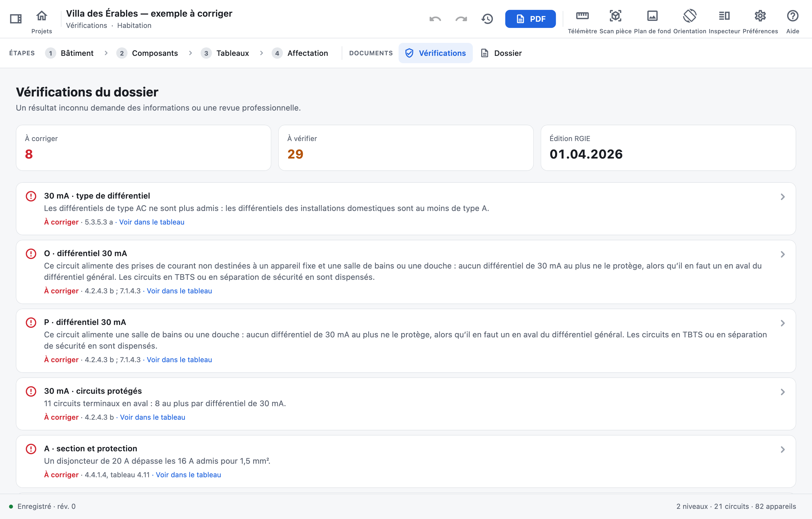This screenshot has height=519, width=812.
Task: Open Plan de fond image tool
Action: coord(652,16)
